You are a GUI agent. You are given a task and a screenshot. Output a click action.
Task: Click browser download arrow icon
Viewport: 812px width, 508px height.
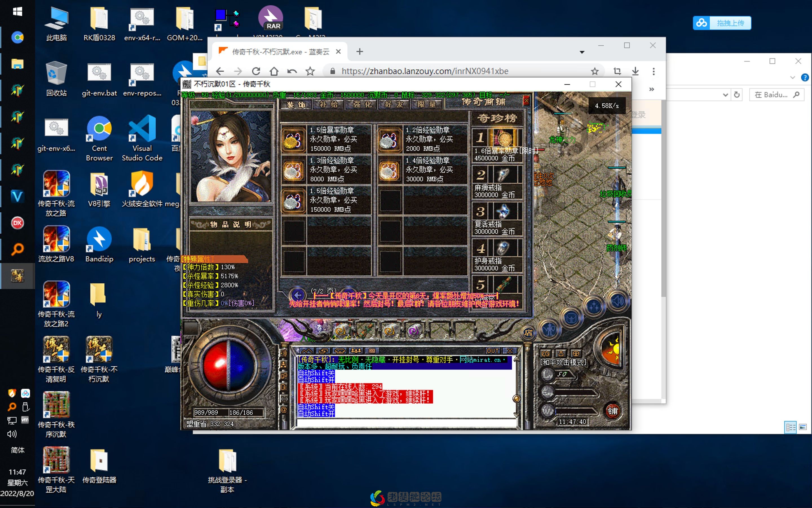click(x=635, y=71)
